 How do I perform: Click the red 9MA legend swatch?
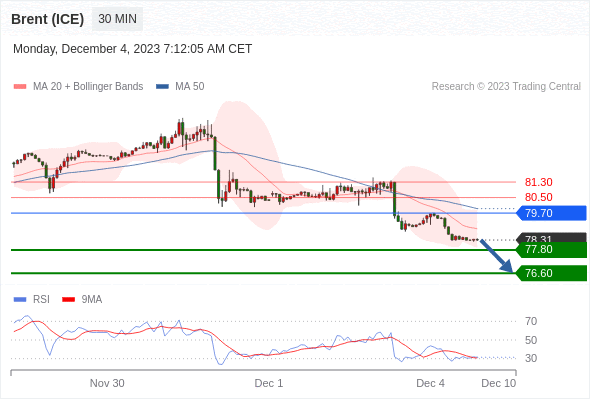click(x=68, y=300)
